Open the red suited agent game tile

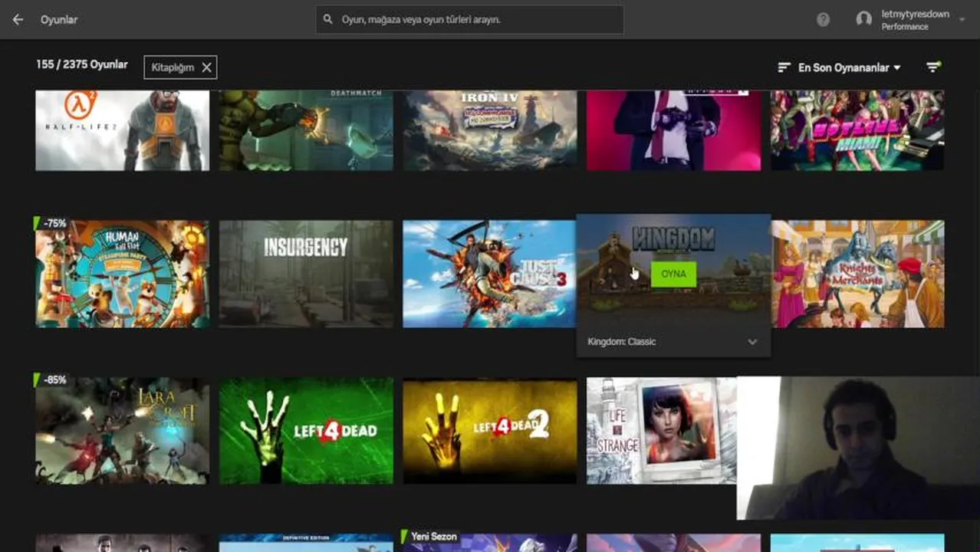point(674,130)
